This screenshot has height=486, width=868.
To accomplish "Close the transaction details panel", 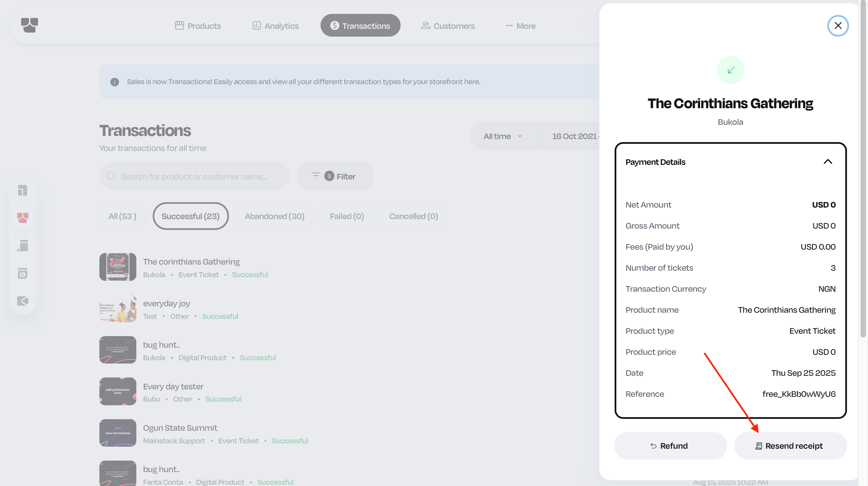I will pyautogui.click(x=838, y=26).
